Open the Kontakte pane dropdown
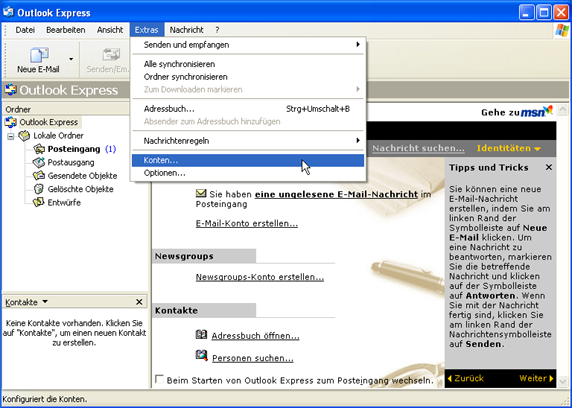The image size is (572, 408). [45, 302]
